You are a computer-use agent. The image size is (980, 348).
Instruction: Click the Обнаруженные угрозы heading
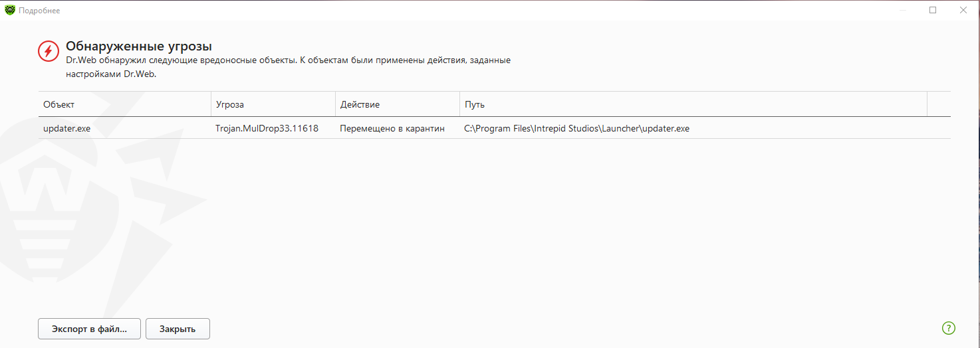pos(139,46)
